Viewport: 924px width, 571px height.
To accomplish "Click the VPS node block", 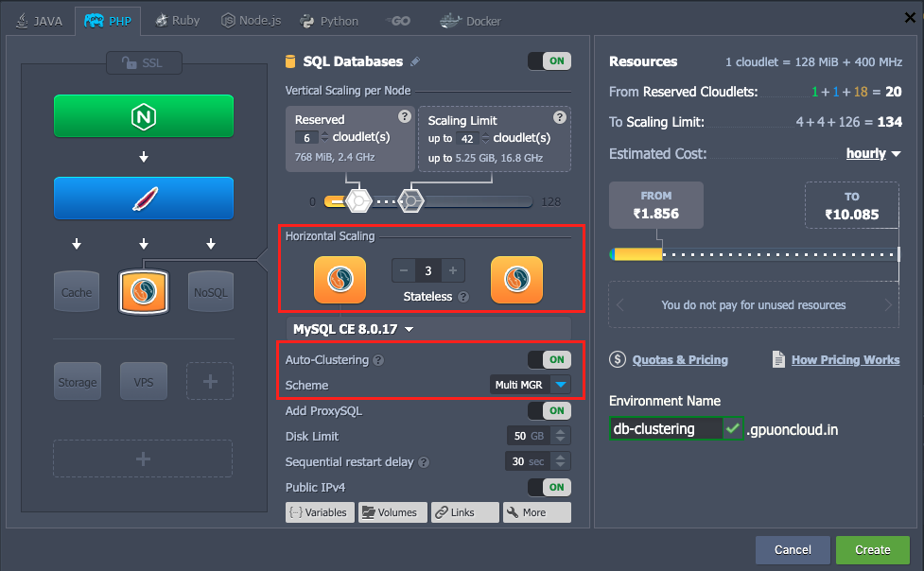I will [143, 382].
